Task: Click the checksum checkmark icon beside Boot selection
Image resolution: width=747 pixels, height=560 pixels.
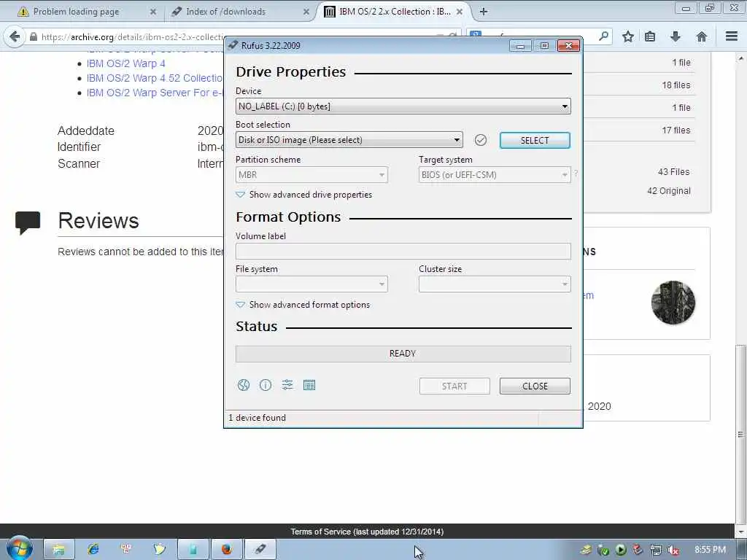Action: click(x=481, y=140)
